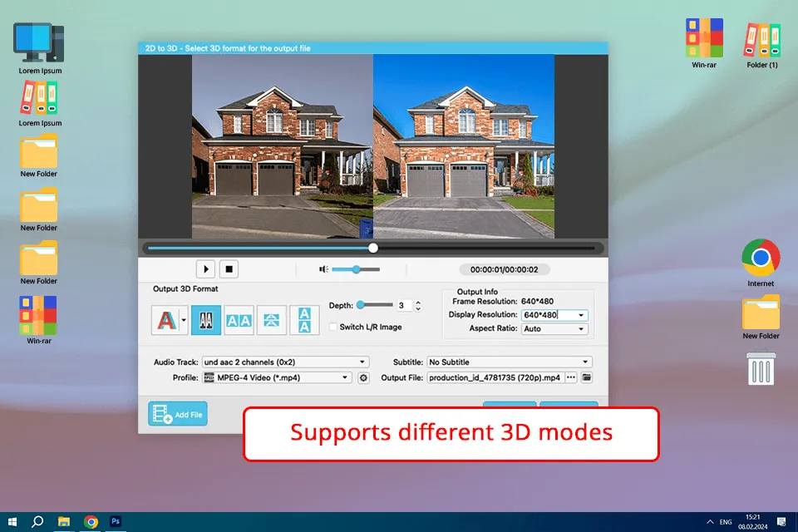Open the taskbar clock and date
Image resolution: width=798 pixels, height=532 pixels.
coord(753,522)
